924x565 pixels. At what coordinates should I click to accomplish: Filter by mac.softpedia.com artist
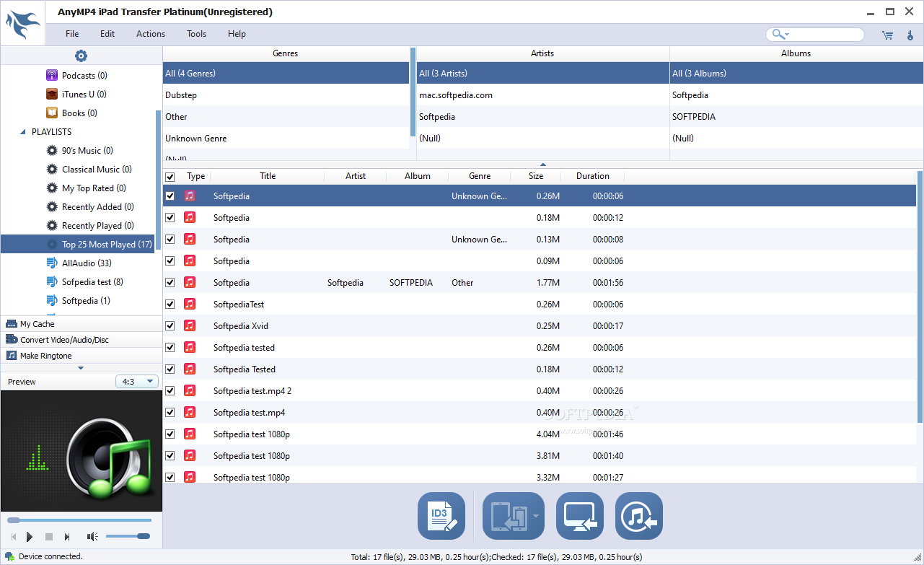point(543,95)
